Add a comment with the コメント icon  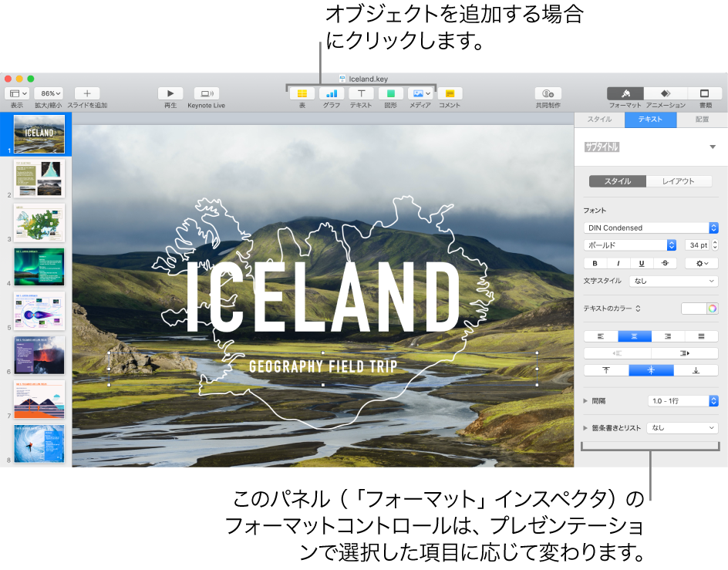coord(449,93)
